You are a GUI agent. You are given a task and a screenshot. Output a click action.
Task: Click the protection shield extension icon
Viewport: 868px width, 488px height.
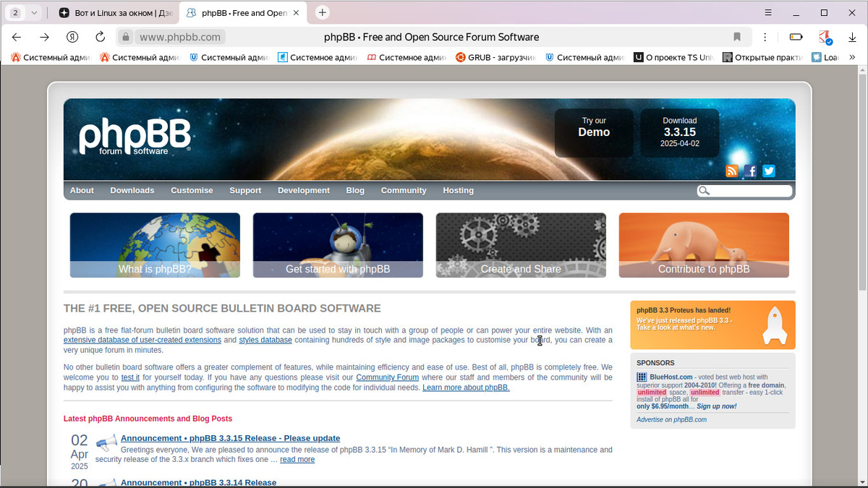825,37
